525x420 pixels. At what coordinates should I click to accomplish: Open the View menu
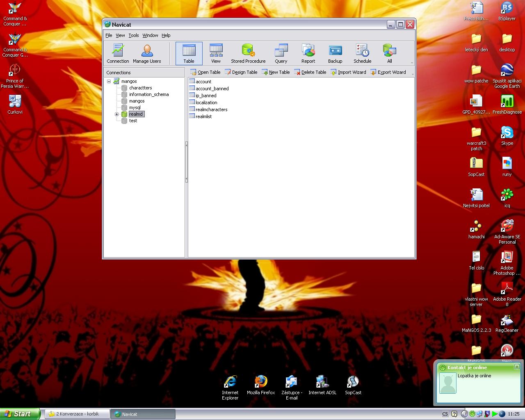click(x=120, y=35)
